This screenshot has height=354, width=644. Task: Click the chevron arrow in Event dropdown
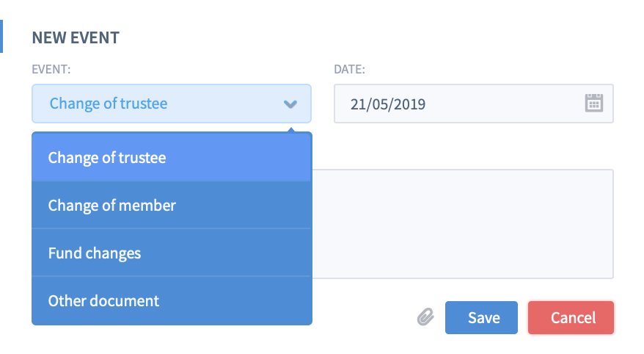pos(290,104)
